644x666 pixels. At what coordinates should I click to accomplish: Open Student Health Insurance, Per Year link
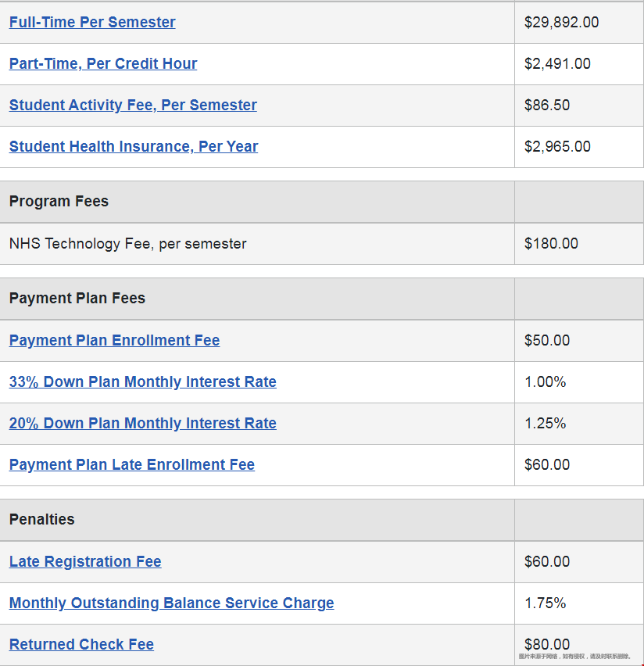tap(134, 146)
